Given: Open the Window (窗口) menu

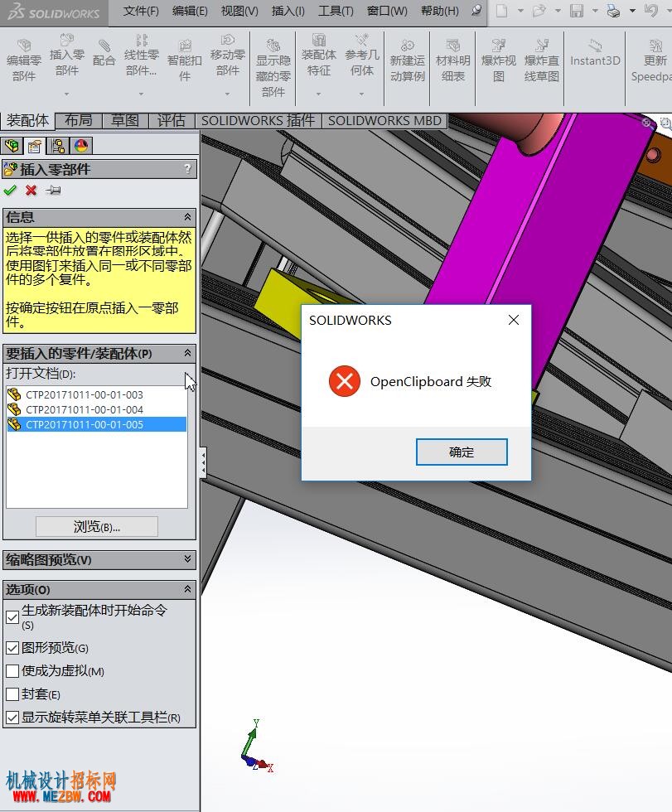Looking at the screenshot, I should [387, 11].
